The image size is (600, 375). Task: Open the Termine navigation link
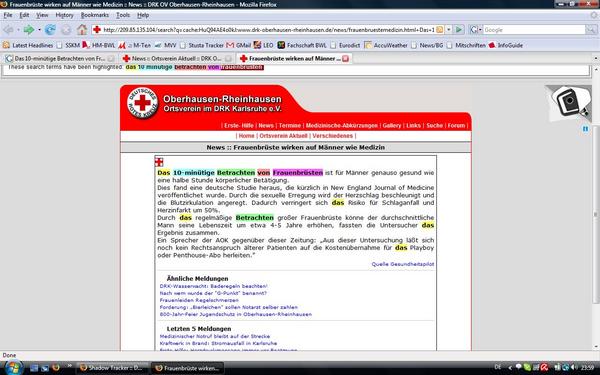pos(290,126)
